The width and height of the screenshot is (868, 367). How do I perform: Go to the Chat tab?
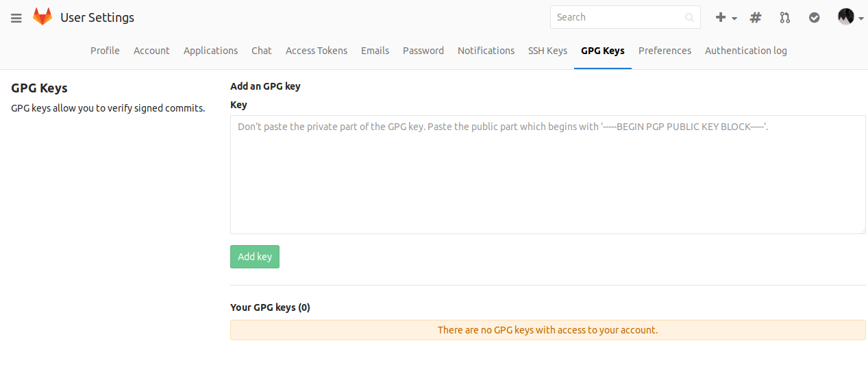(262, 51)
